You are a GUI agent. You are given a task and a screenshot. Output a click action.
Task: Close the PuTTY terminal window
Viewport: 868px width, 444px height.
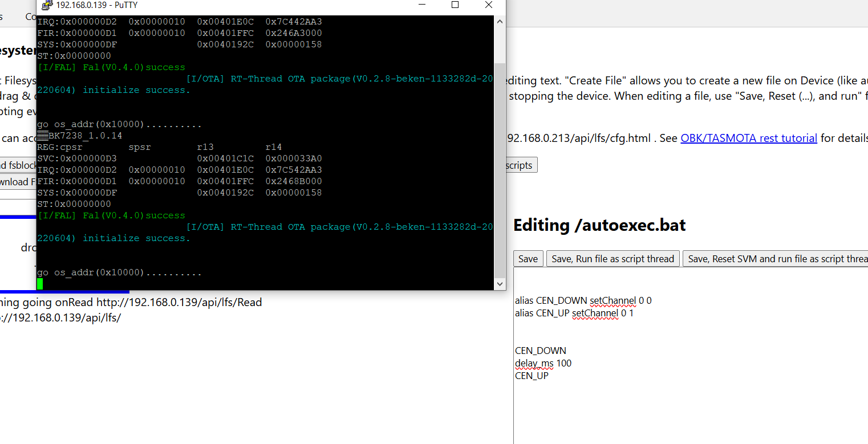tap(489, 5)
